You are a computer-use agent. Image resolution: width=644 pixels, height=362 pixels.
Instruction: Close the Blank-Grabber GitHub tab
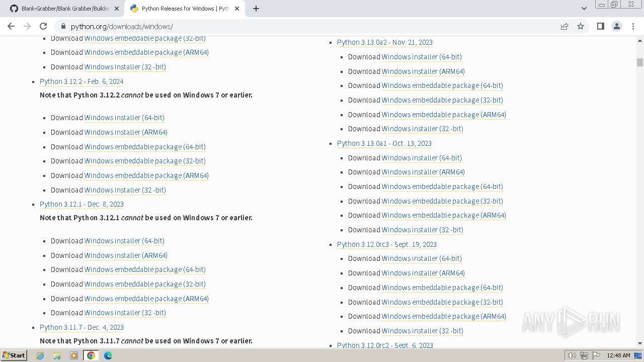point(117,9)
